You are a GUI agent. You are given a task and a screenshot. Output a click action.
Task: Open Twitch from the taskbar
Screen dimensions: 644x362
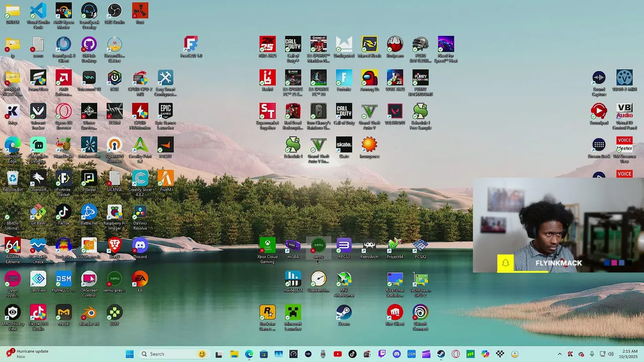tap(382, 354)
